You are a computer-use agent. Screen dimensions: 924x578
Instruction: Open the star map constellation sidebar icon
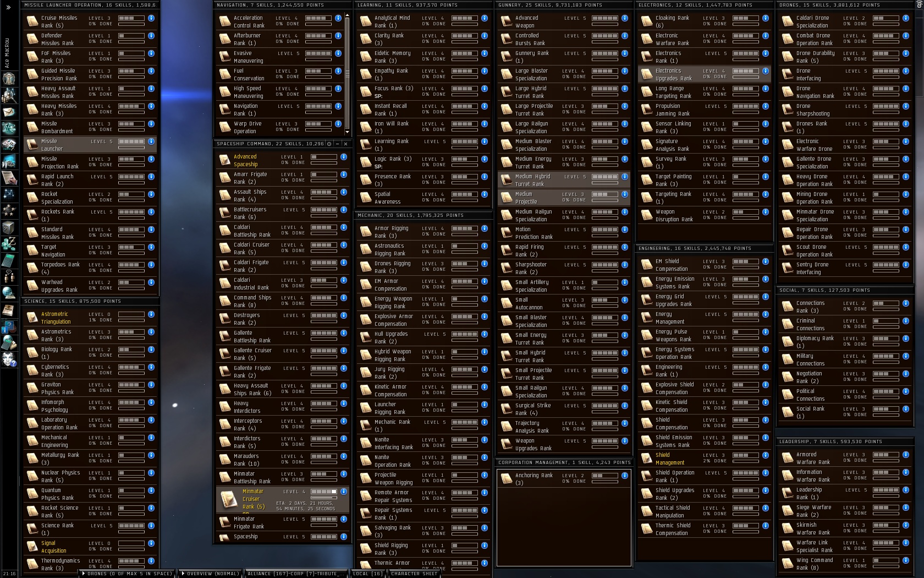(8, 193)
